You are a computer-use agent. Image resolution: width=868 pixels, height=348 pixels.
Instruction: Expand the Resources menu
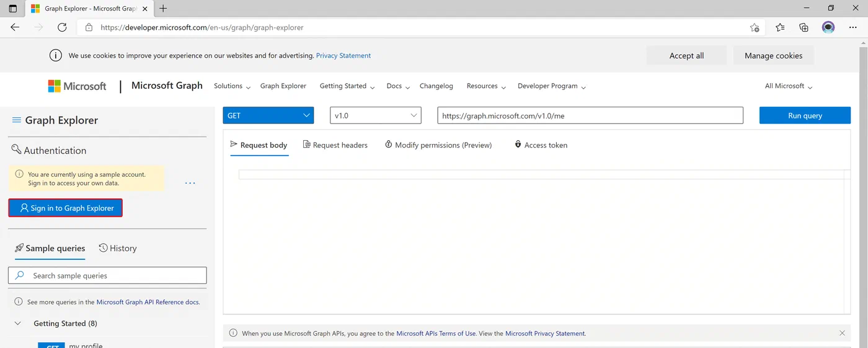pyautogui.click(x=487, y=86)
